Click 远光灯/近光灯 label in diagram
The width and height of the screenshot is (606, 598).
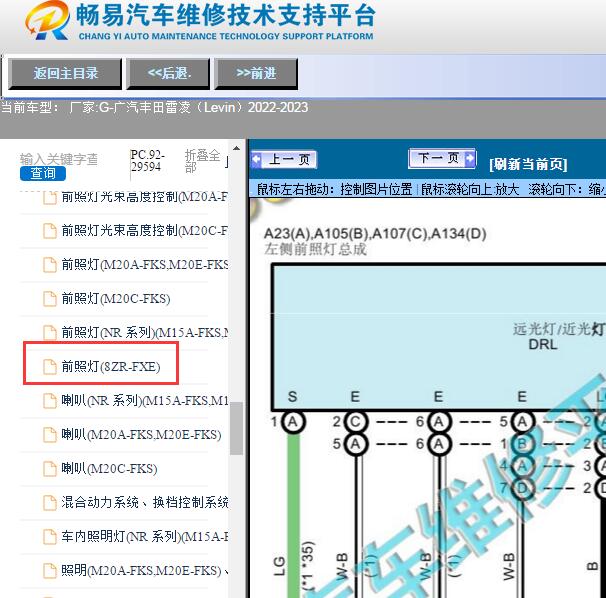point(559,329)
